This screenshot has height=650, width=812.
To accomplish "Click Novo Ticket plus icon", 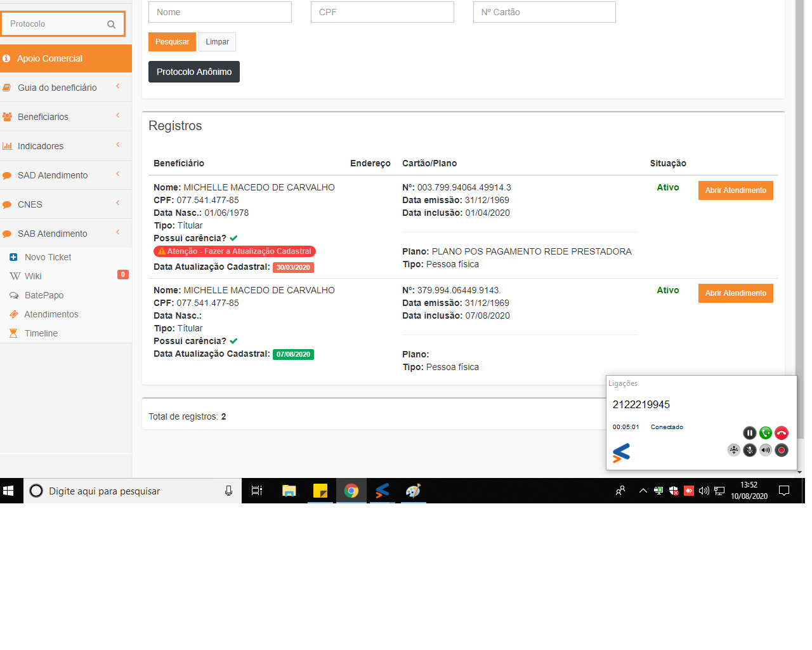I will point(13,257).
